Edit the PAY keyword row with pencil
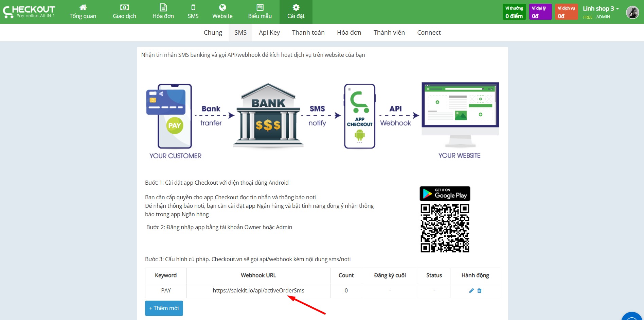Screen dimensions: 644x320 [x=471, y=291]
